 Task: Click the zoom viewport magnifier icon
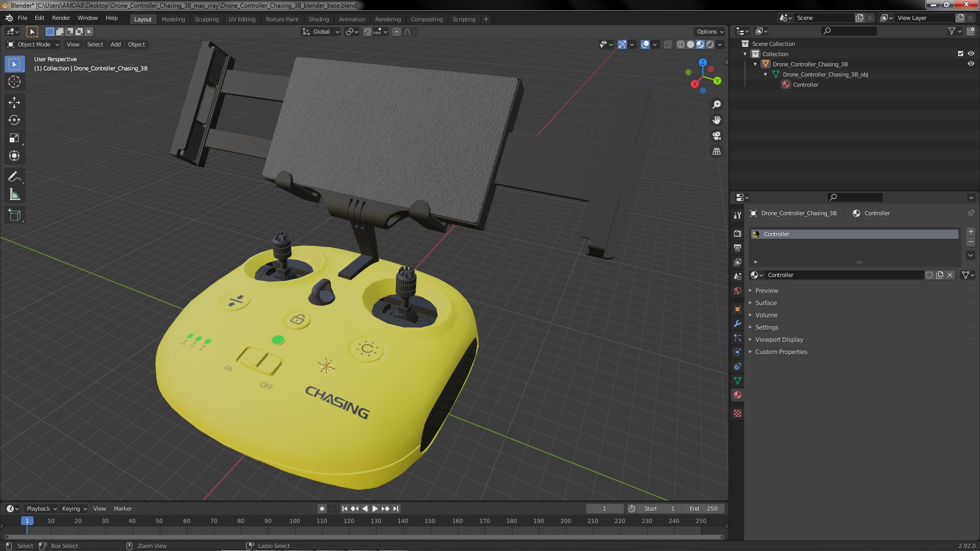[717, 105]
